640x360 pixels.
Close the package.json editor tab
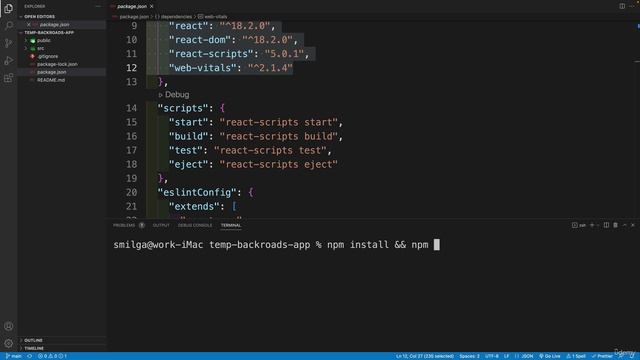point(152,7)
